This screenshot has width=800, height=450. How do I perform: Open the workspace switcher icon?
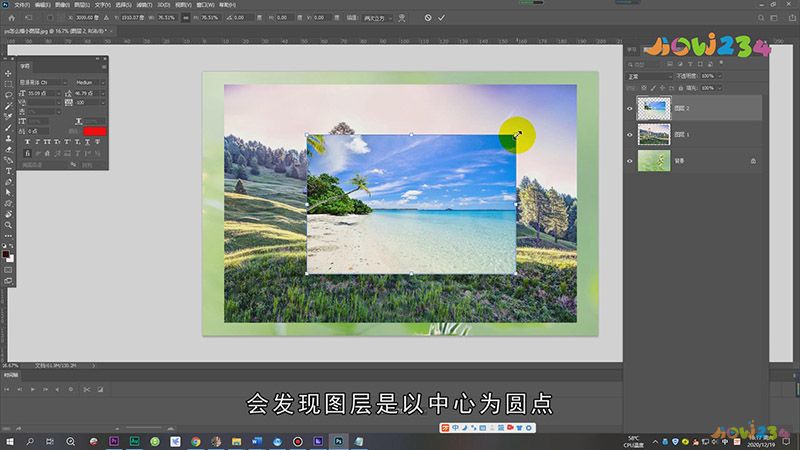click(774, 18)
